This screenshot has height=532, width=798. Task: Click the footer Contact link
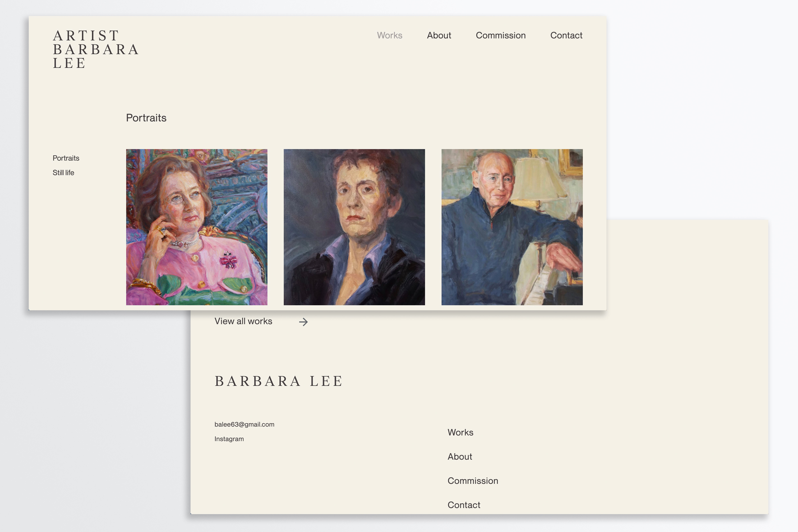point(464,505)
